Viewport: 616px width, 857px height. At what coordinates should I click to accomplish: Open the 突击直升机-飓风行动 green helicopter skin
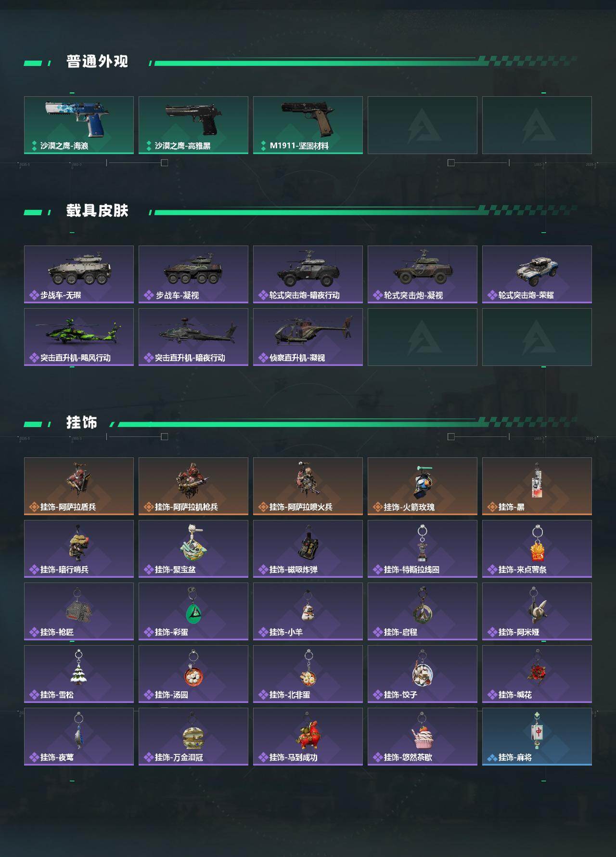point(79,337)
